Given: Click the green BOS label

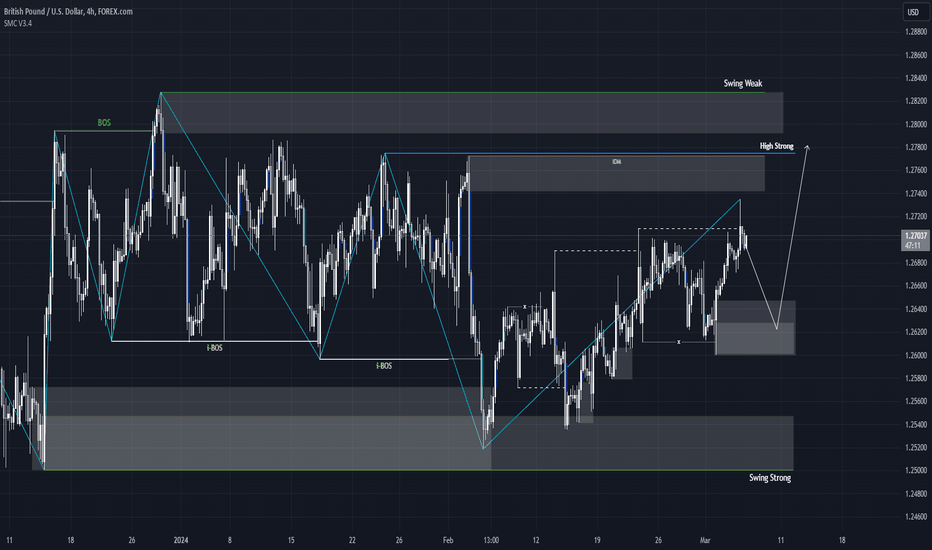Looking at the screenshot, I should [x=104, y=123].
